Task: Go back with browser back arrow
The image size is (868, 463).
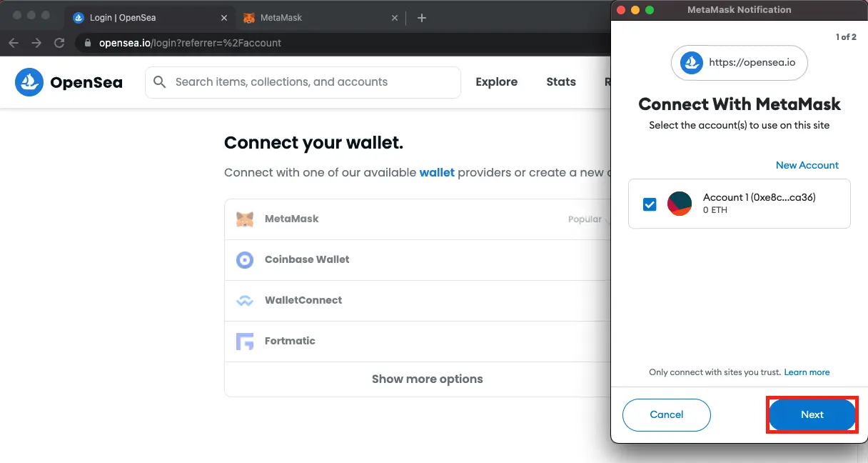Action: point(14,43)
